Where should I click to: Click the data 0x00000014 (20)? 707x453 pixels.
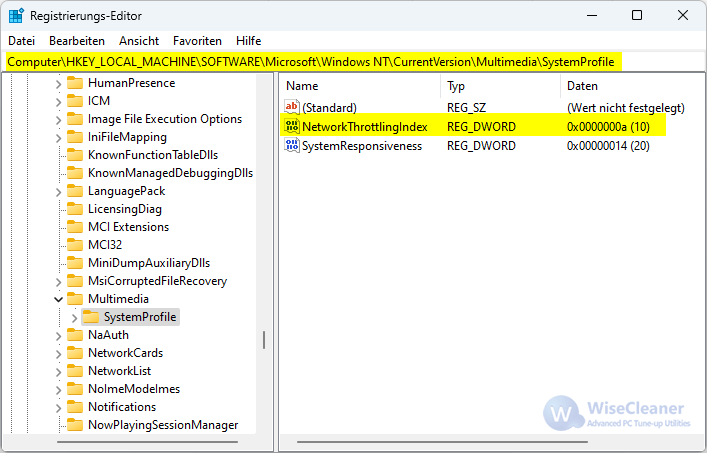coord(608,146)
